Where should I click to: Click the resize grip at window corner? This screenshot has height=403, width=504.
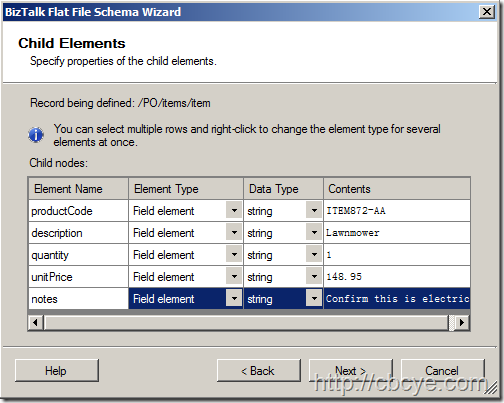click(x=491, y=389)
